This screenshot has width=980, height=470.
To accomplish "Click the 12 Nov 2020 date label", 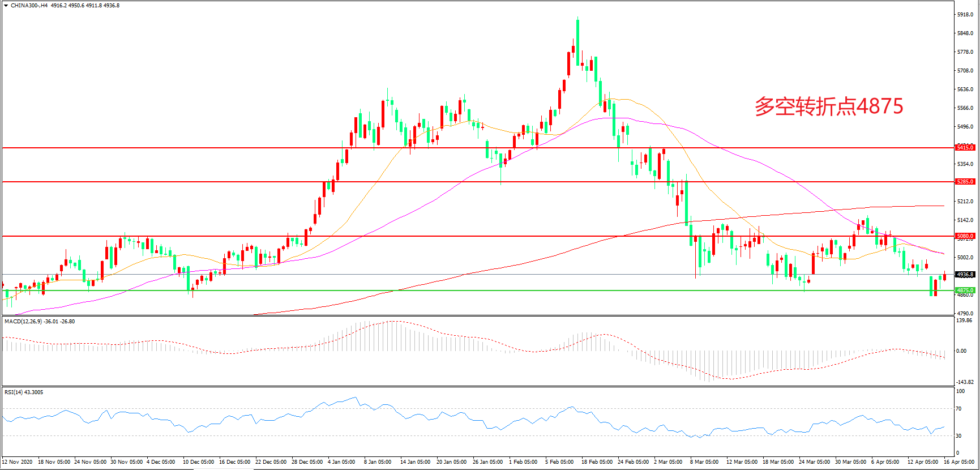I will pos(18,462).
